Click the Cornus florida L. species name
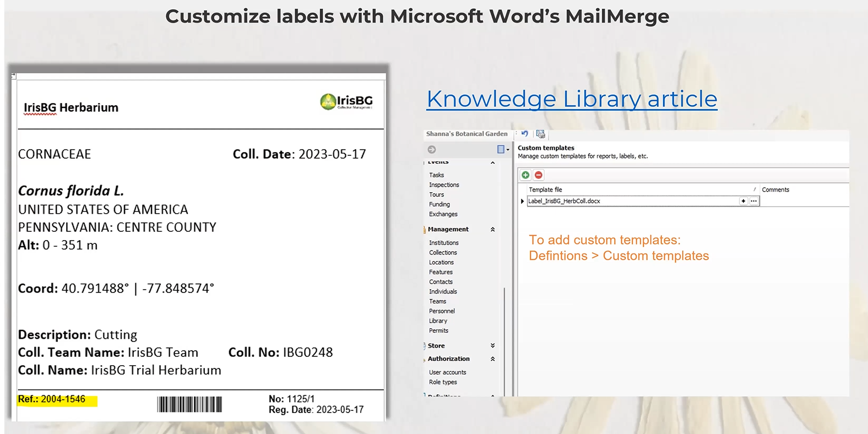 pos(71,191)
